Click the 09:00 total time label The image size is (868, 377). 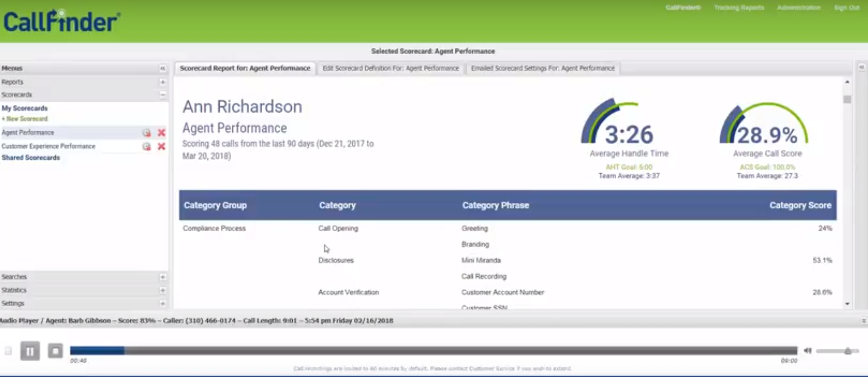point(789,361)
